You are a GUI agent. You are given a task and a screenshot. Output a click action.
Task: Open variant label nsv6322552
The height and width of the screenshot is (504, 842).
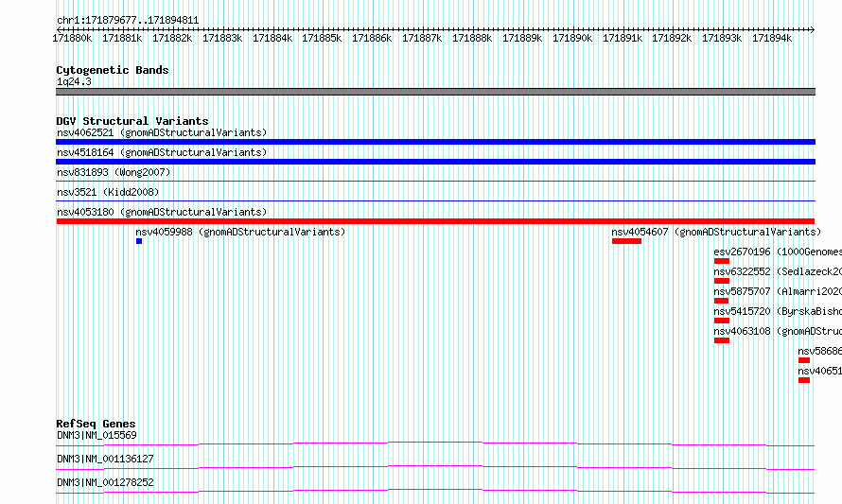pyautogui.click(x=778, y=271)
